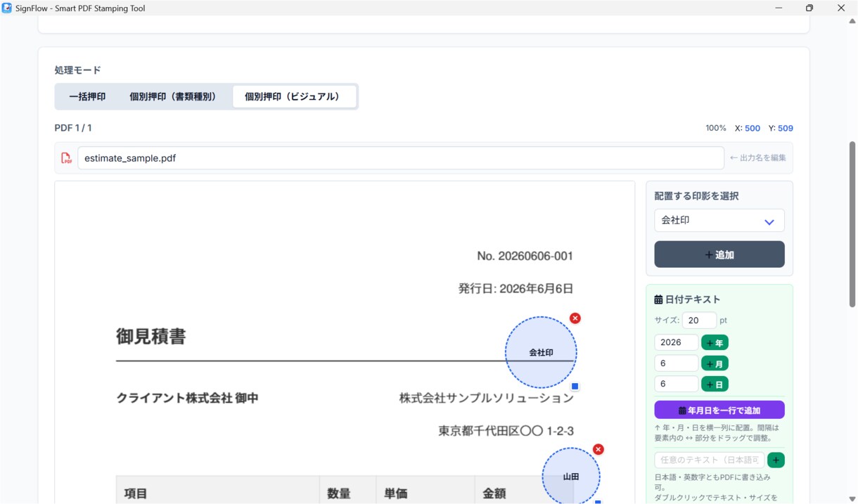Click クライアント株式会社 御中 text
This screenshot has width=858, height=504.
[187, 398]
